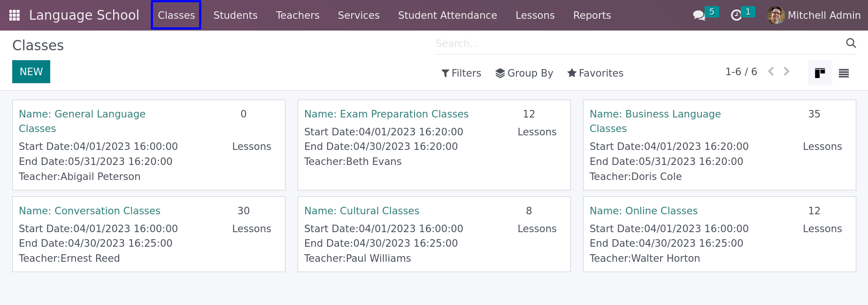Click the search magnifier icon
Screen dimensions: 868x305
[851, 43]
